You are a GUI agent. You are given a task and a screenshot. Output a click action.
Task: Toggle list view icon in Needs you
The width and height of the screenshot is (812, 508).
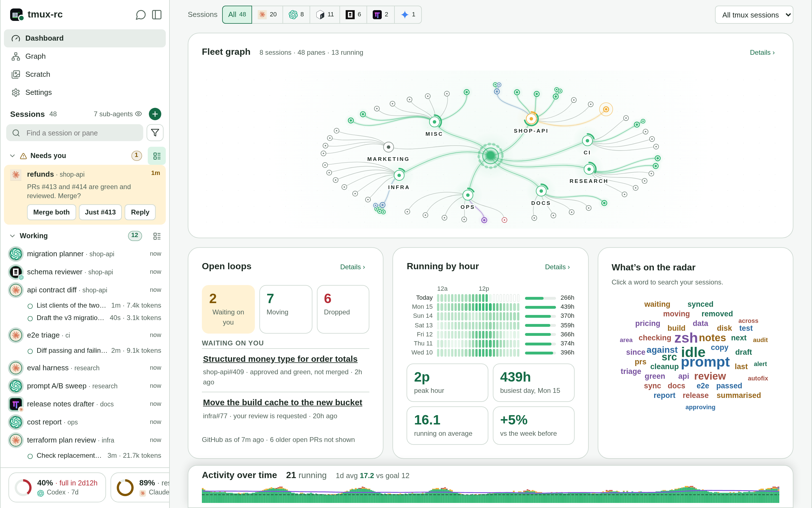[x=157, y=156]
